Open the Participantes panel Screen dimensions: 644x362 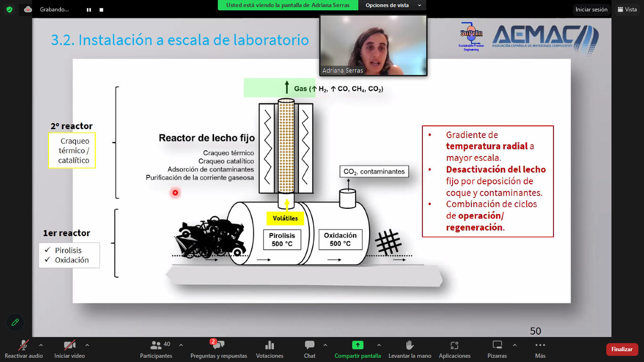156,349
